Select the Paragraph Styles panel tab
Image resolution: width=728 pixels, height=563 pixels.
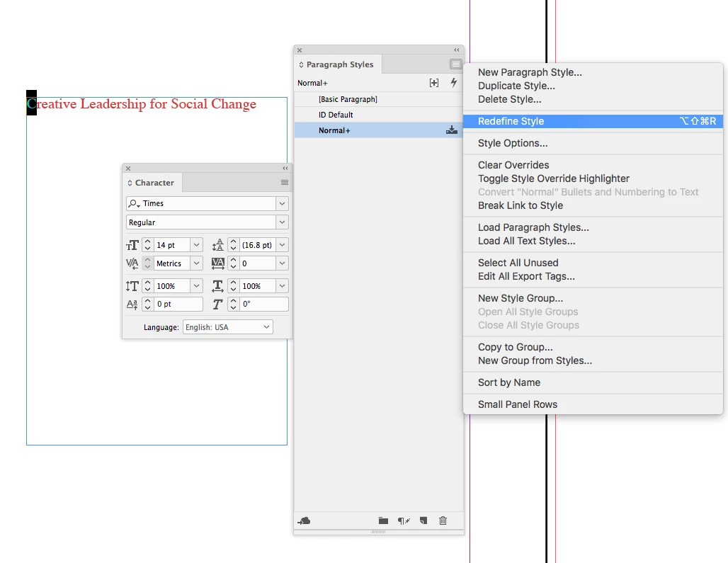(x=338, y=64)
